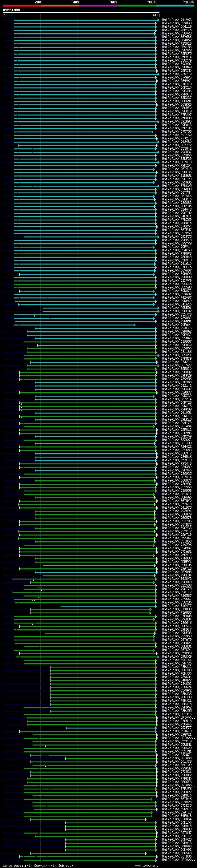
Task: Select hit label UniRef100_Q75T55
Action: 177,132
